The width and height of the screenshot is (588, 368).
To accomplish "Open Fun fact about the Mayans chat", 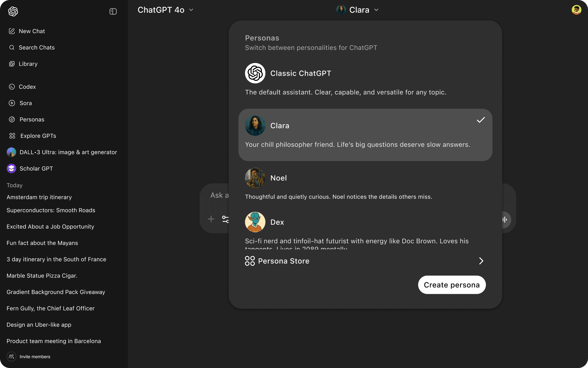I will 42,243.
